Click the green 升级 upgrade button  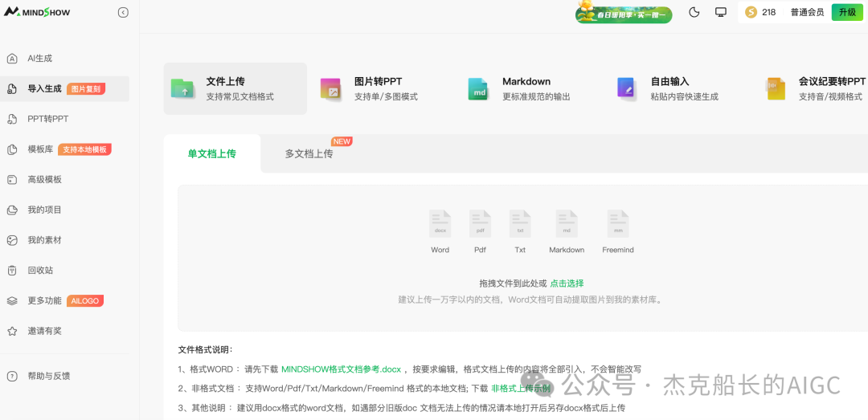848,12
